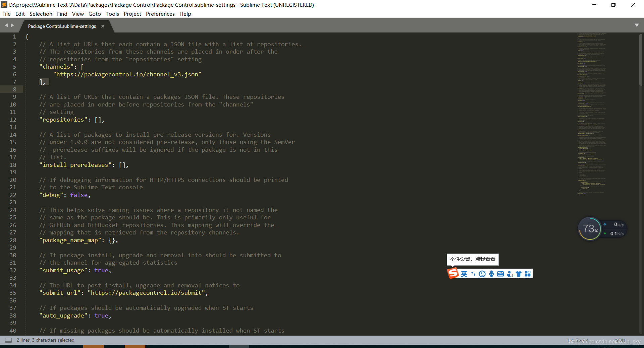
Task: Change input skin via the T-shirt icon
Action: pyautogui.click(x=519, y=273)
